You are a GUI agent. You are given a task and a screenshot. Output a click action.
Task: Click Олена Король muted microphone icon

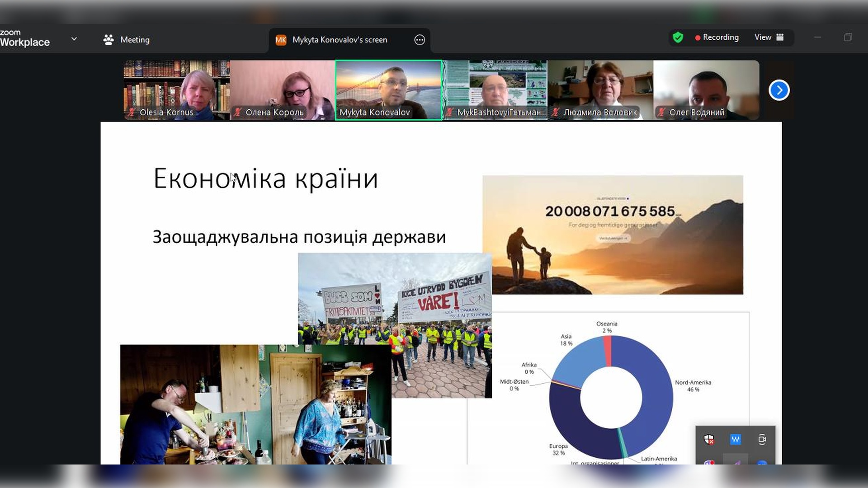[x=237, y=112]
